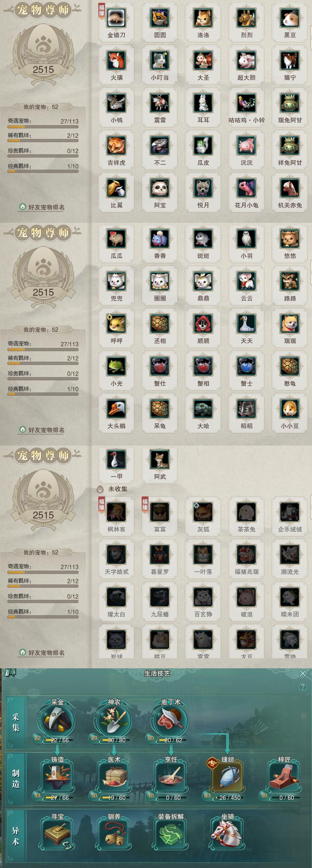Click the 小叮当 cat pet icon
312x868 pixels.
click(160, 60)
